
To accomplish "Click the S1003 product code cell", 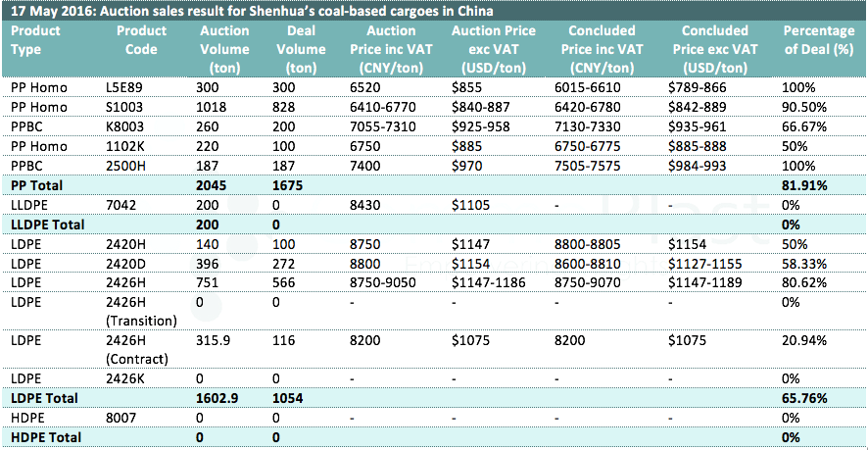I will (x=122, y=105).
